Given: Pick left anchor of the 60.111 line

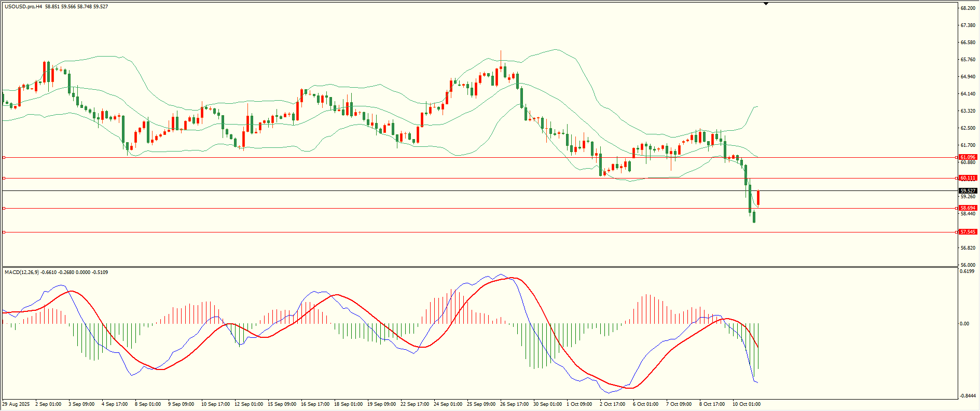Looking at the screenshot, I should coord(4,178).
